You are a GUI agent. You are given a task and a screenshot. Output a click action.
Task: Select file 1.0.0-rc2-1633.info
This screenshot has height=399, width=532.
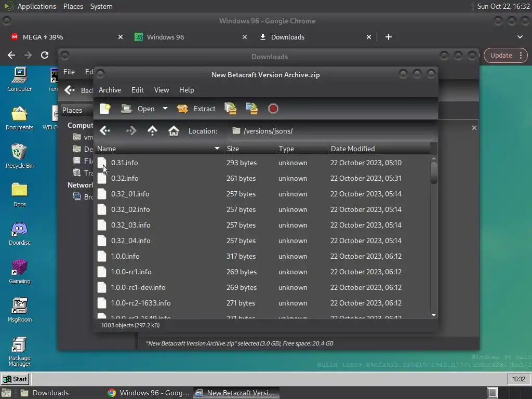[x=262, y=303]
